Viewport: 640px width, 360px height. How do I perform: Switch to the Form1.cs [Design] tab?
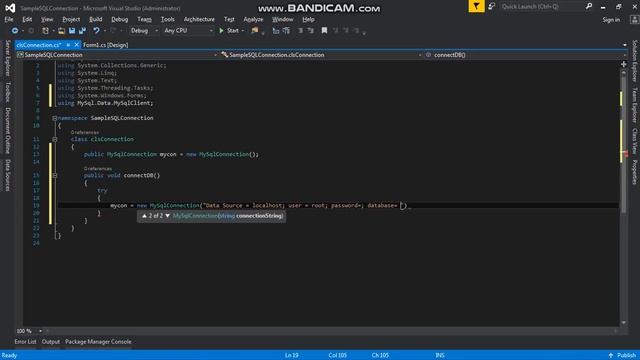tap(105, 45)
